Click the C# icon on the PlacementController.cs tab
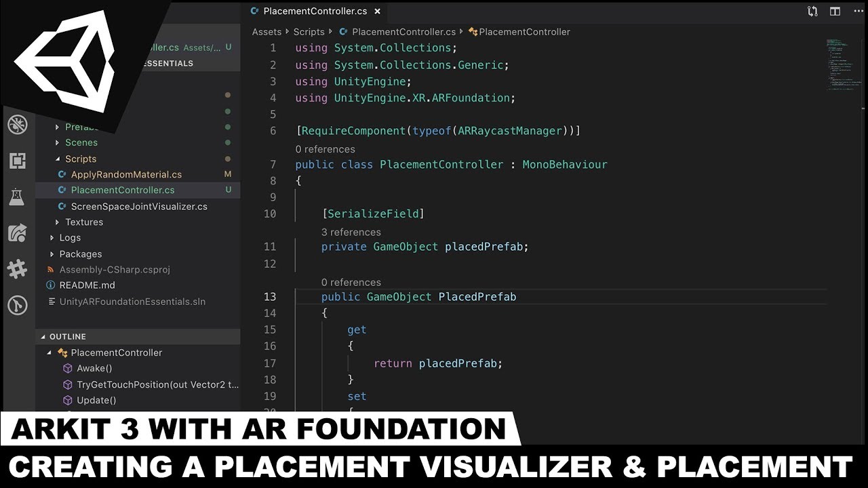This screenshot has width=868, height=488. pos(255,11)
